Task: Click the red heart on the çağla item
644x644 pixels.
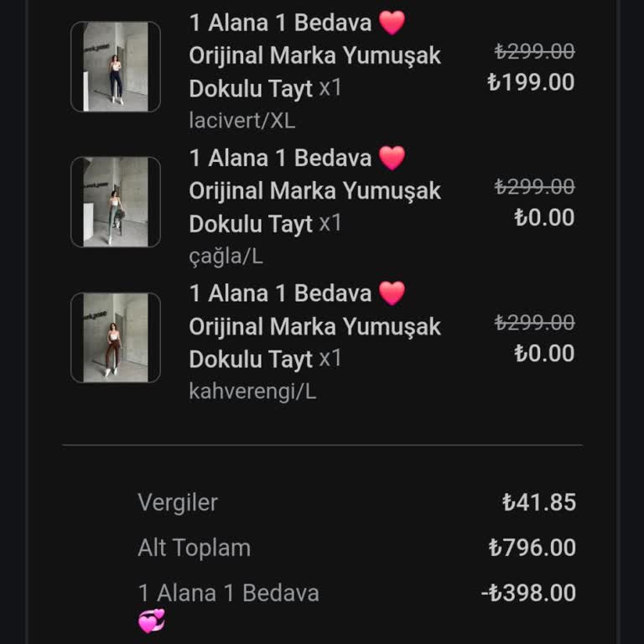Action: [392, 158]
